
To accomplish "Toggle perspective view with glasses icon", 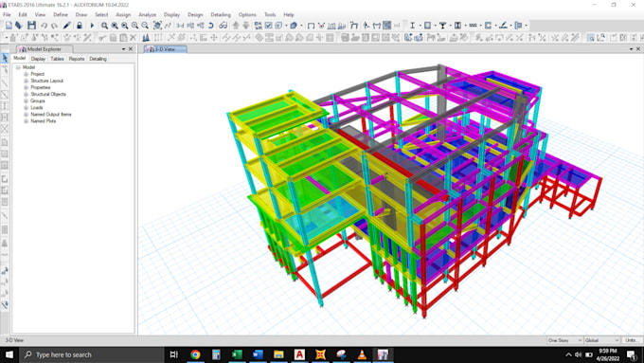I will (x=223, y=26).
